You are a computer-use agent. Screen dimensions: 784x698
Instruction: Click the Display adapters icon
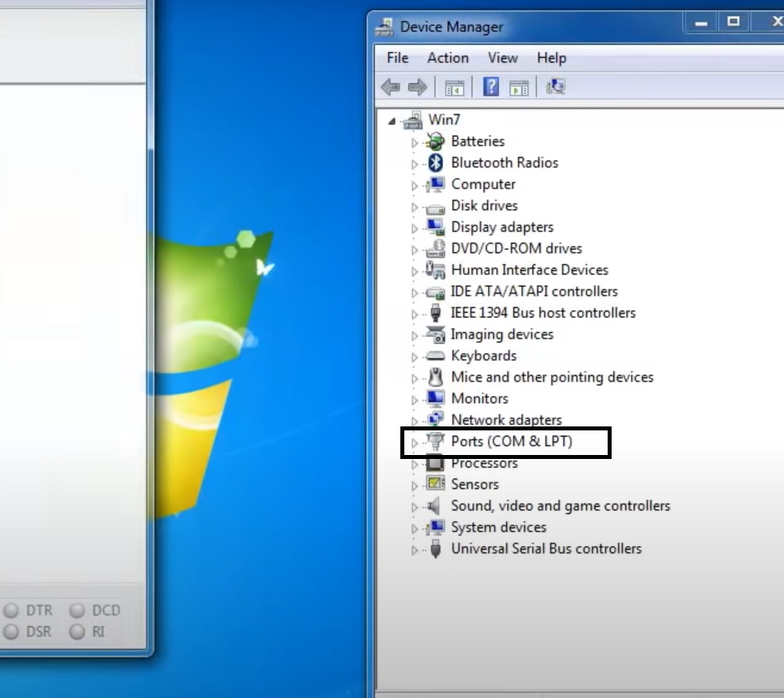(435, 227)
